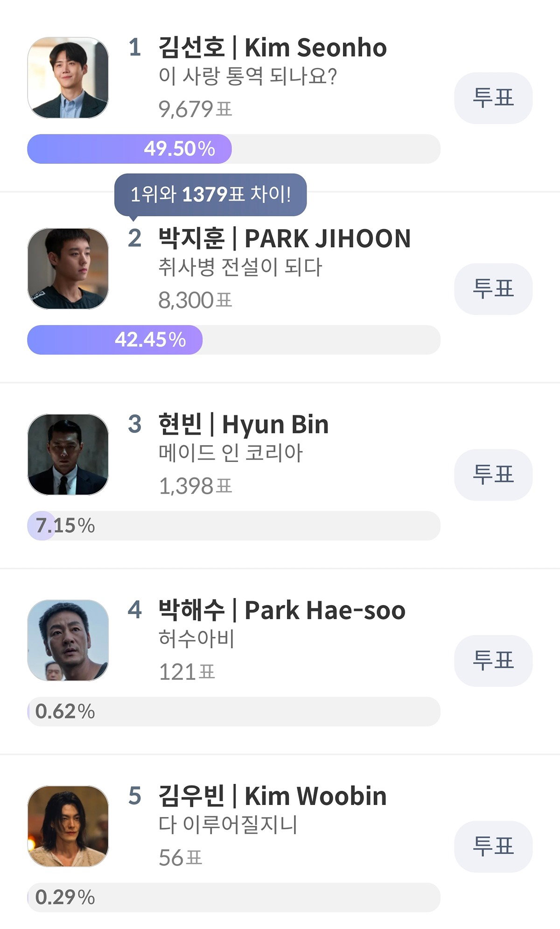Open the 박지훈 | PARK JIHOON name link
Image resolution: width=560 pixels, height=929 pixels.
click(285, 238)
